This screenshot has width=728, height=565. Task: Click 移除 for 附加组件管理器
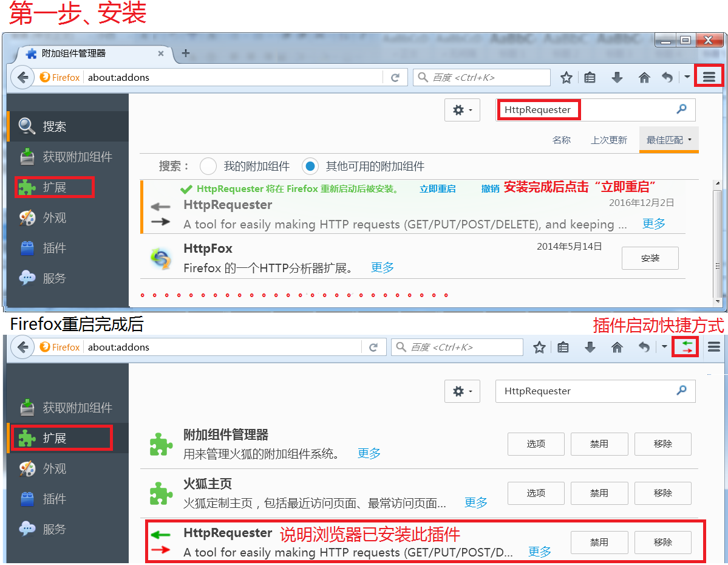pyautogui.click(x=662, y=443)
